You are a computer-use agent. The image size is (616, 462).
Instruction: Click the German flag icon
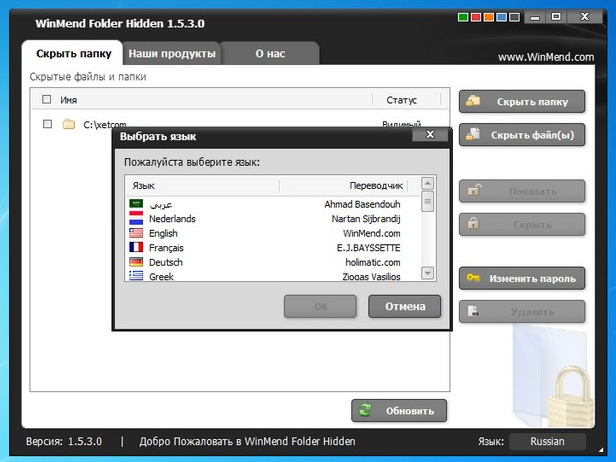(x=136, y=262)
